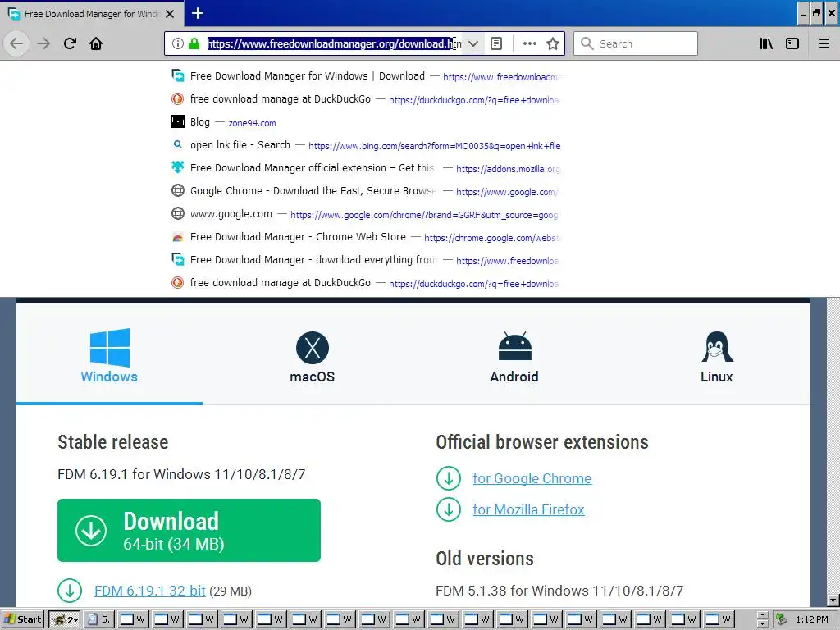Click the FDM 5.1.38 for Windows text

pos(559,591)
